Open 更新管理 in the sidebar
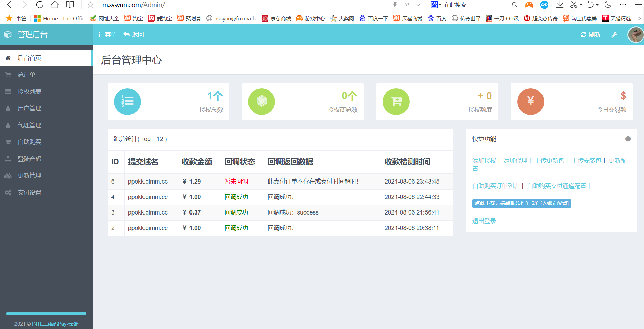 point(46,176)
